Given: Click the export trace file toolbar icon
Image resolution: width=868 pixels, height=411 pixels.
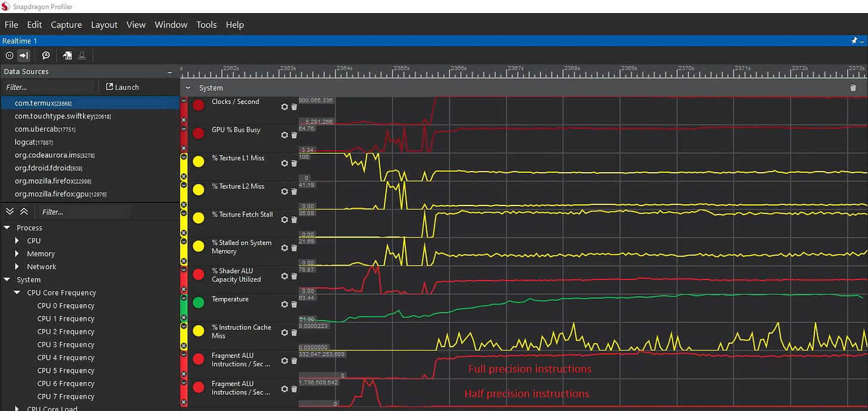Looking at the screenshot, I should point(67,55).
